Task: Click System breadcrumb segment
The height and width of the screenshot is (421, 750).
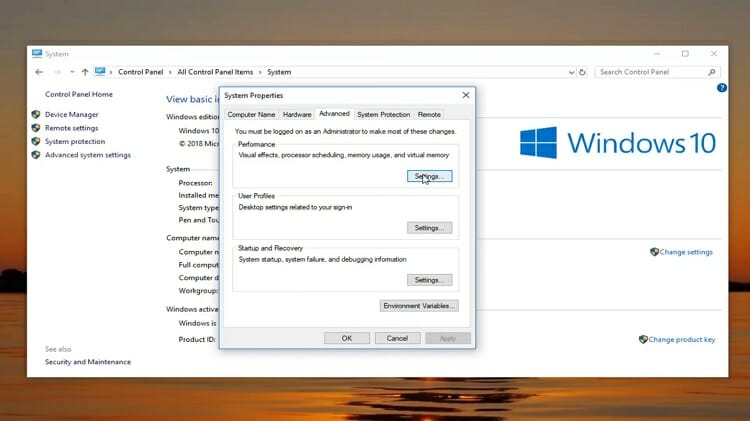Action: coord(279,72)
